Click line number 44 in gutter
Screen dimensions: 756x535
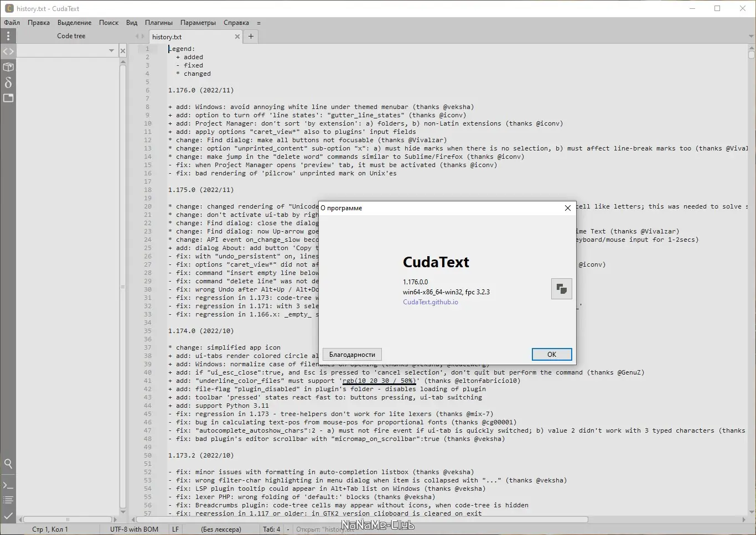click(148, 406)
